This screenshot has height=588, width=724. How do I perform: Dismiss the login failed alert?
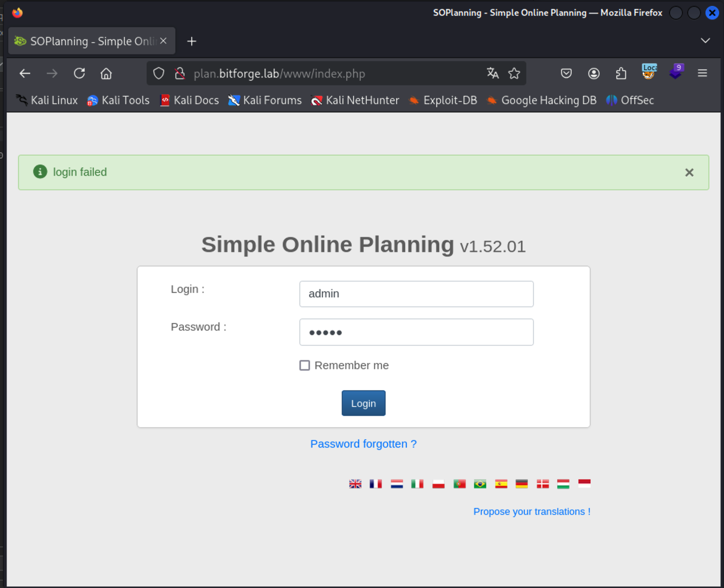(x=689, y=172)
